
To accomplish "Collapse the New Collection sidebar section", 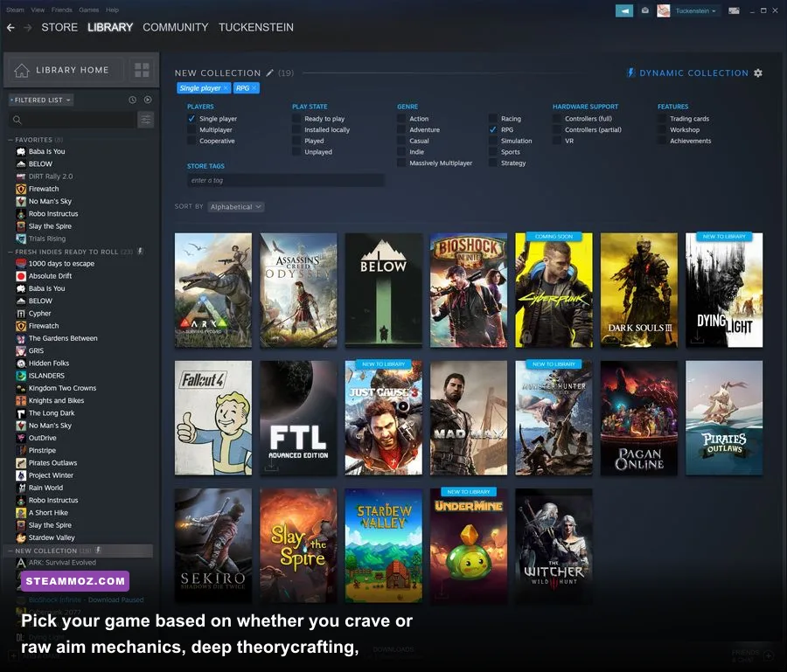I will (10, 551).
